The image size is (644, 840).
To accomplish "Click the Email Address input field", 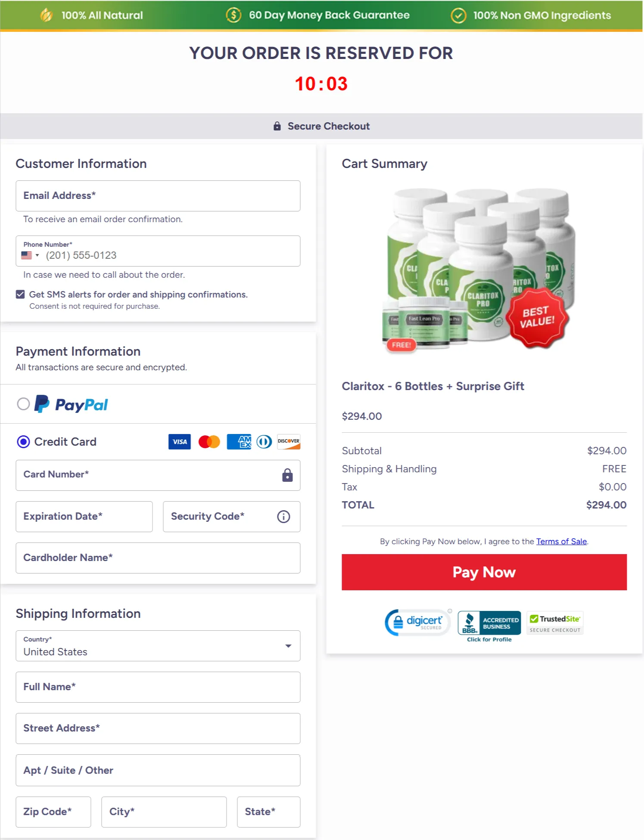I will pyautogui.click(x=158, y=196).
